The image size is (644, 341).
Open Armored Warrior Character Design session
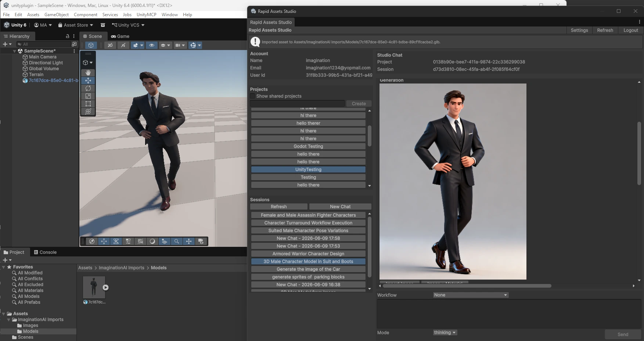point(308,254)
